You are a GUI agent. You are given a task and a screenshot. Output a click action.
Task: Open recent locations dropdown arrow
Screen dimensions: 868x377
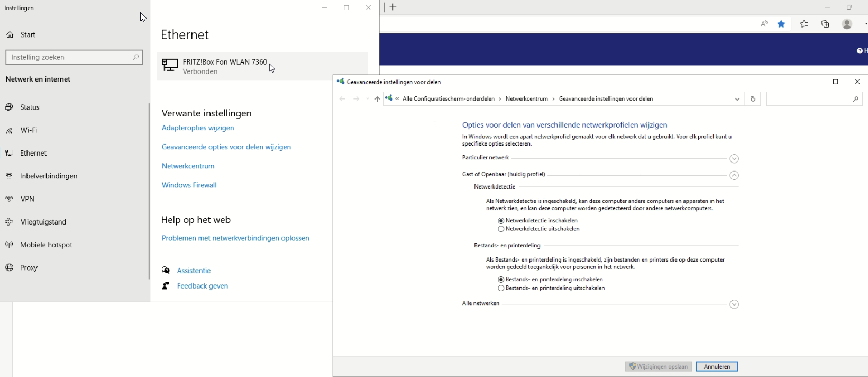(x=368, y=99)
